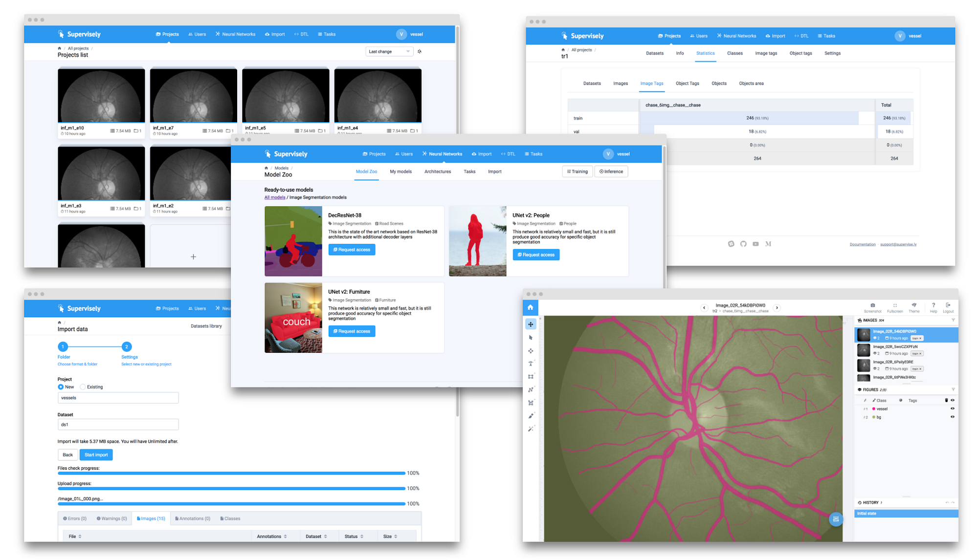
Task: Toggle visibility of the bg figure
Action: pyautogui.click(x=952, y=417)
